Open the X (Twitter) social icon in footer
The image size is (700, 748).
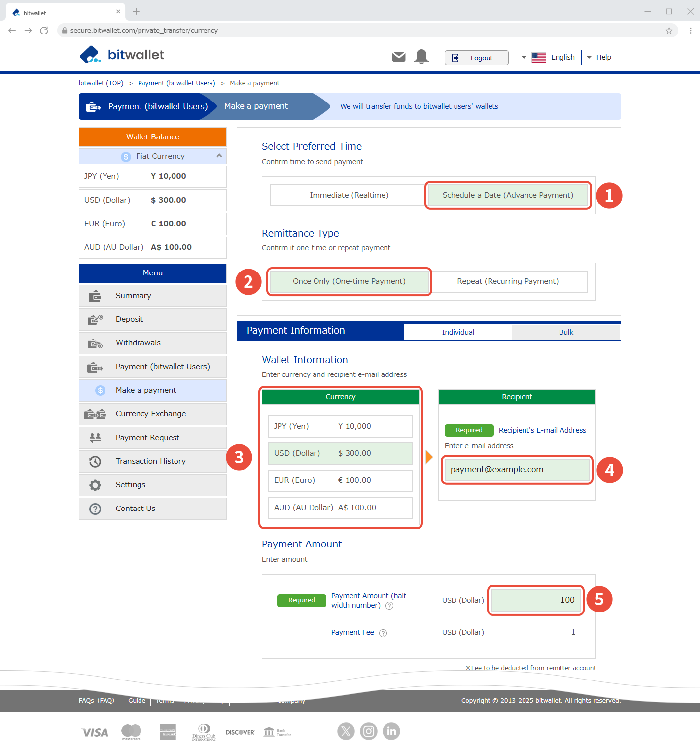[x=346, y=731]
